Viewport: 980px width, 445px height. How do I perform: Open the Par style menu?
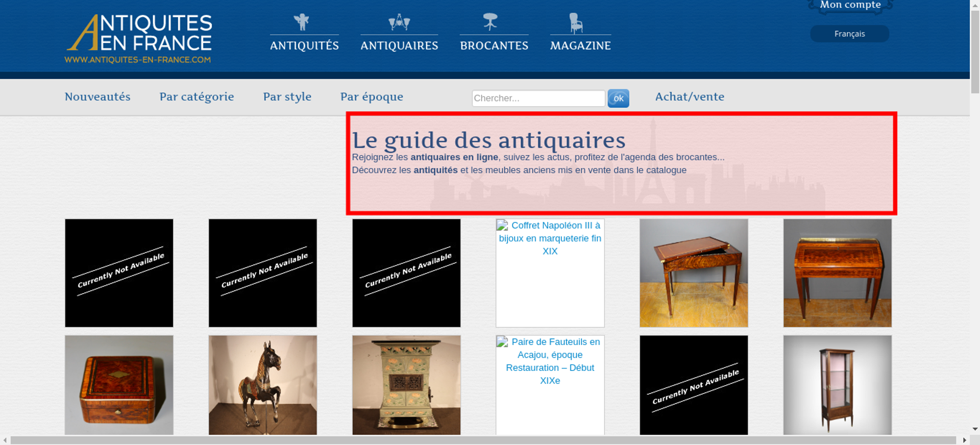(x=287, y=97)
